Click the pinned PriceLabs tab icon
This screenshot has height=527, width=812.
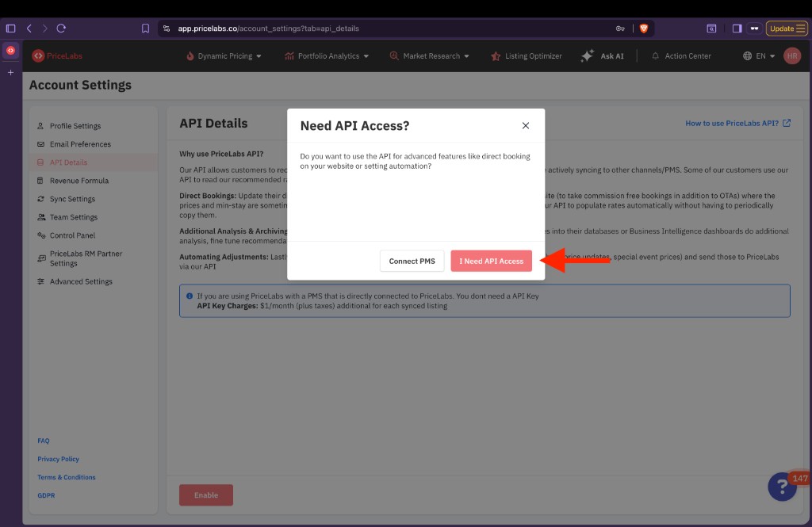[x=11, y=50]
